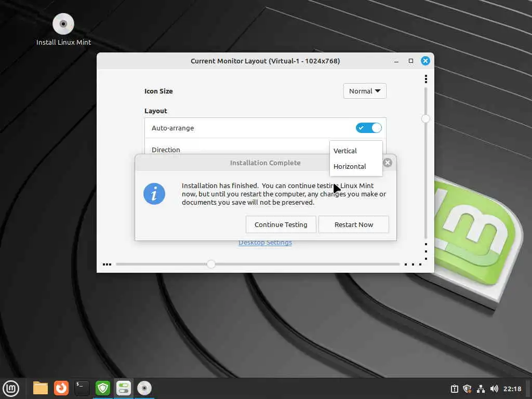Click the blue info icon in the dialog

[154, 194]
